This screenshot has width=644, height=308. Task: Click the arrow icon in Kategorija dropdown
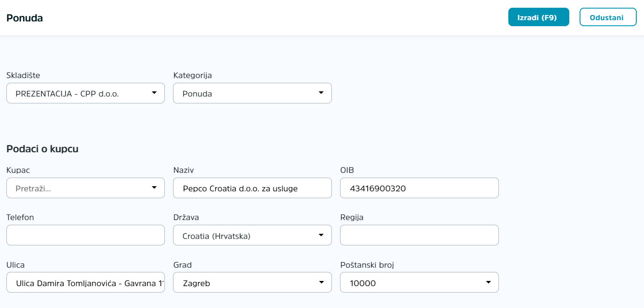[x=321, y=93]
